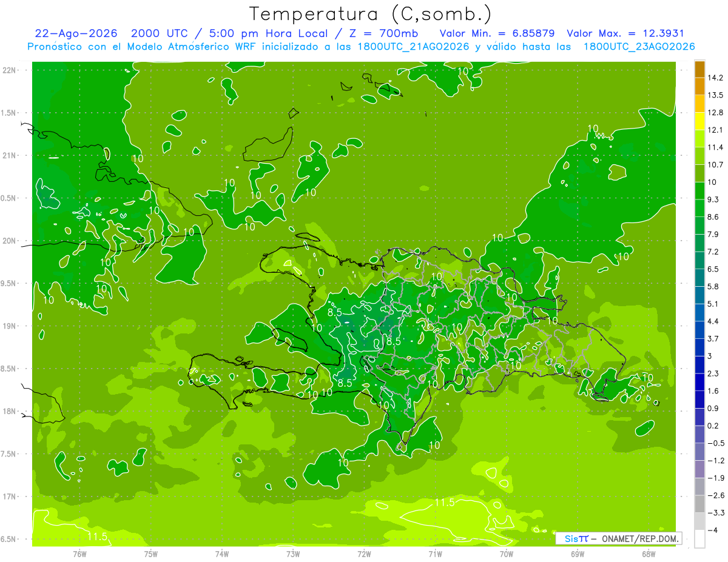The height and width of the screenshot is (562, 728).
Task: Click the legend swatch between 13.5 and 14.2
Action: click(x=699, y=87)
